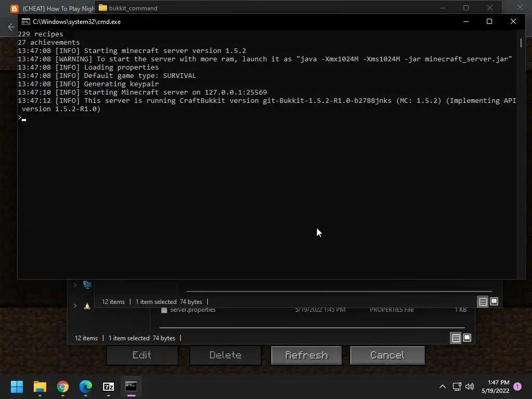Click "PROPERTIES File" type cell

(392, 310)
